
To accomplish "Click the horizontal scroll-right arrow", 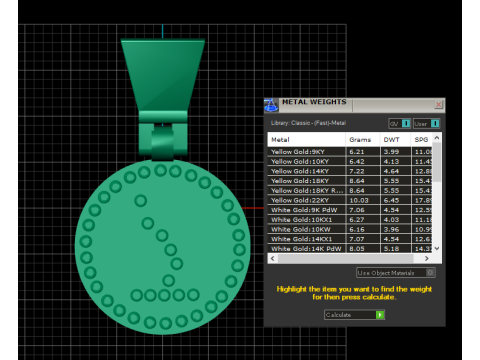I will [426, 258].
